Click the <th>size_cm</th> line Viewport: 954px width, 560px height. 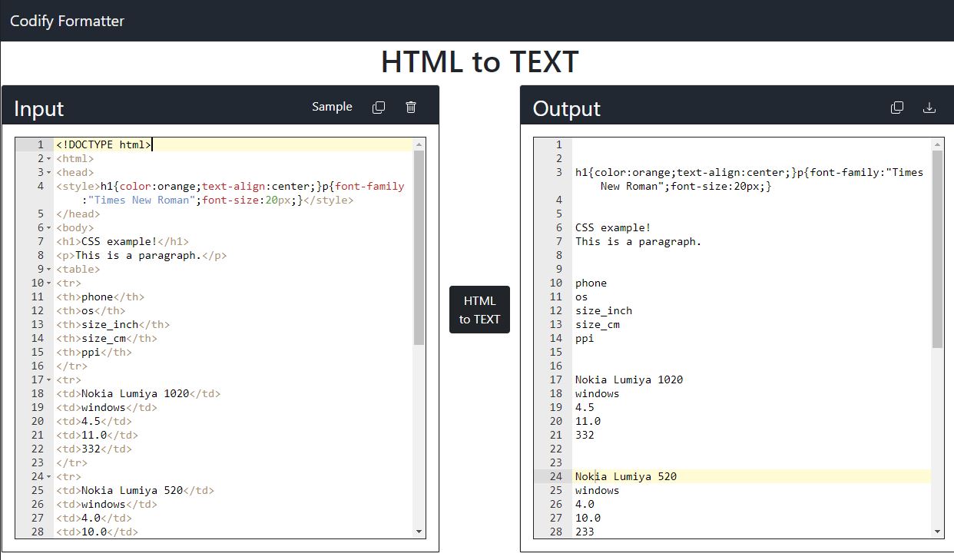tap(107, 338)
